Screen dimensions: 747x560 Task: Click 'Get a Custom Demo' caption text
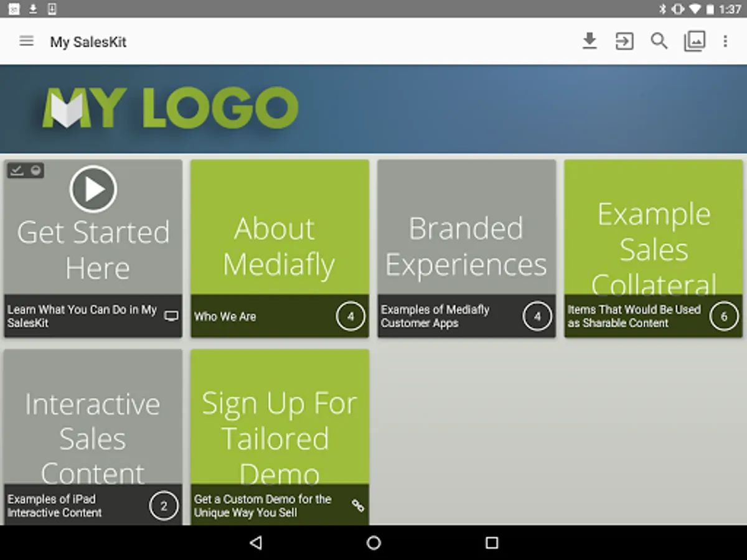pyautogui.click(x=262, y=505)
